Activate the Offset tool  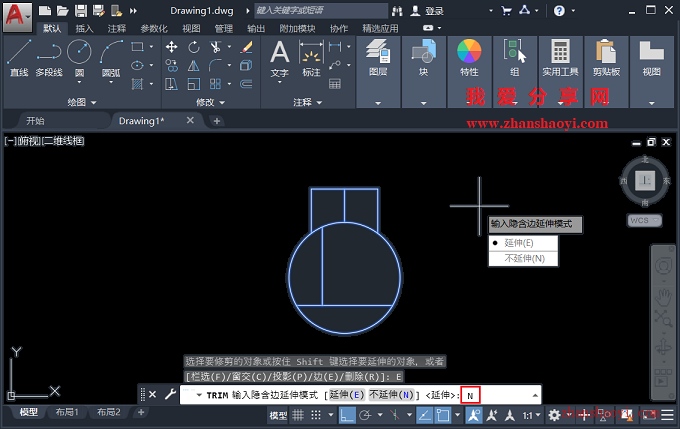[246, 84]
